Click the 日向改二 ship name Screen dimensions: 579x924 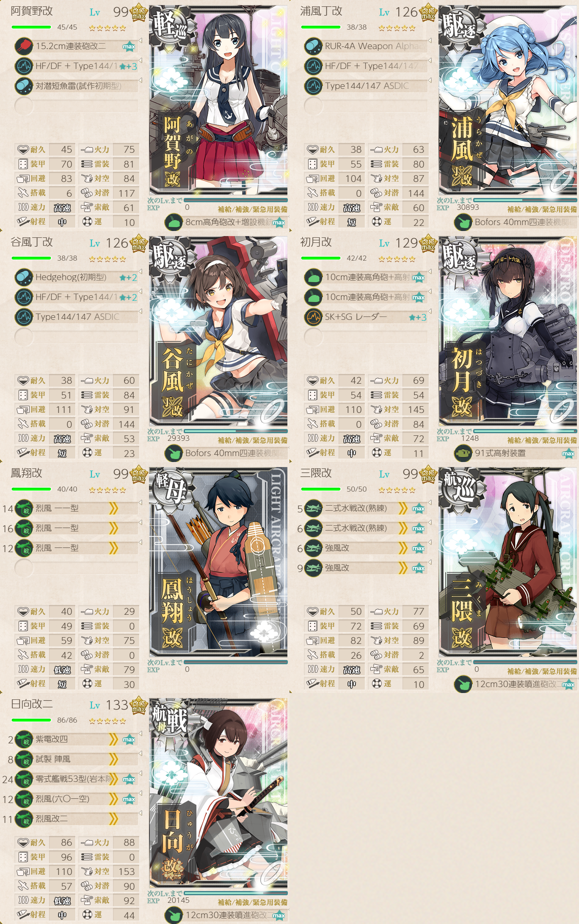pyautogui.click(x=32, y=704)
